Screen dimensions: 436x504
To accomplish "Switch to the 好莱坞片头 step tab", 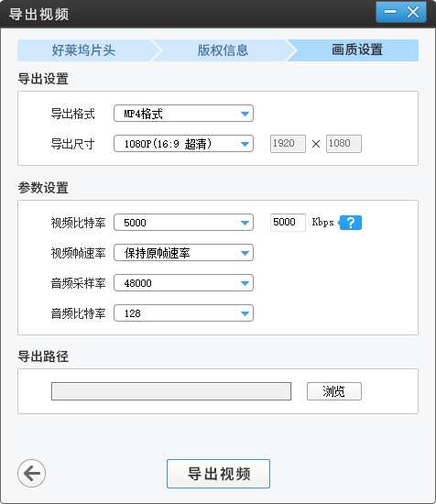I will coord(84,50).
